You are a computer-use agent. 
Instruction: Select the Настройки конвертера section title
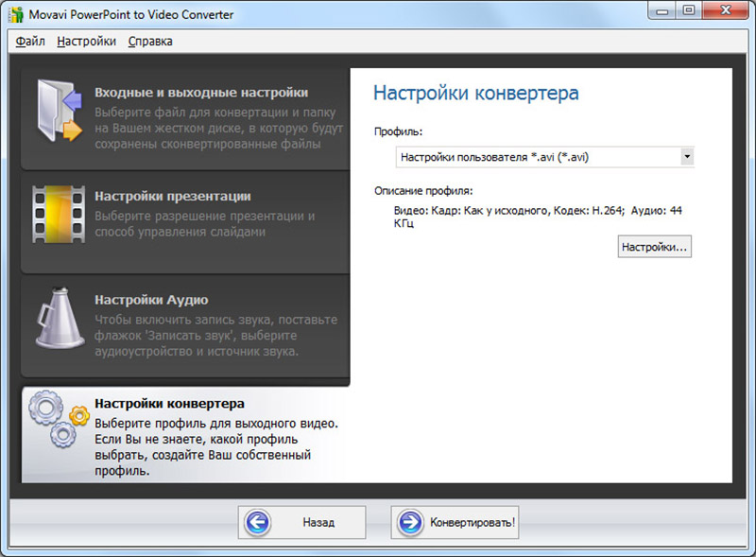(169, 404)
